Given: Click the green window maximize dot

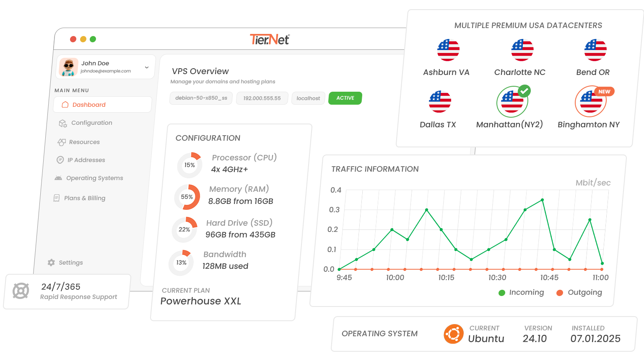Looking at the screenshot, I should (93, 39).
